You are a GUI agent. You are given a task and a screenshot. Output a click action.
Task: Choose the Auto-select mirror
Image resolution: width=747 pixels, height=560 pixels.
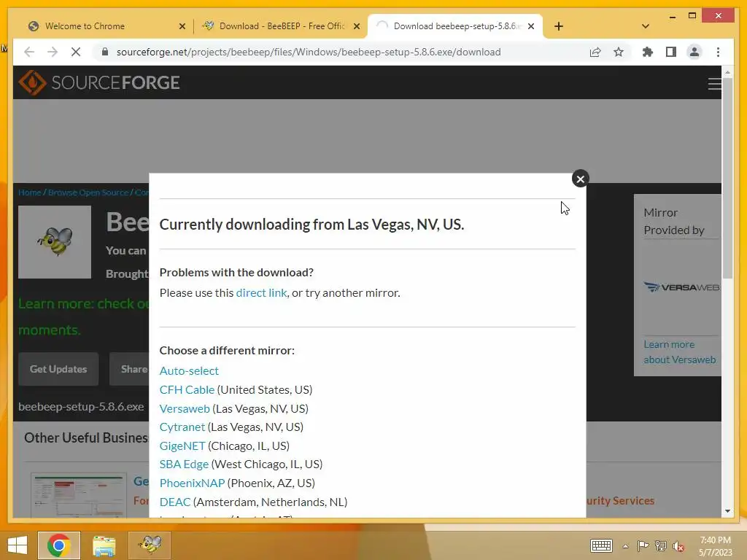click(x=189, y=370)
